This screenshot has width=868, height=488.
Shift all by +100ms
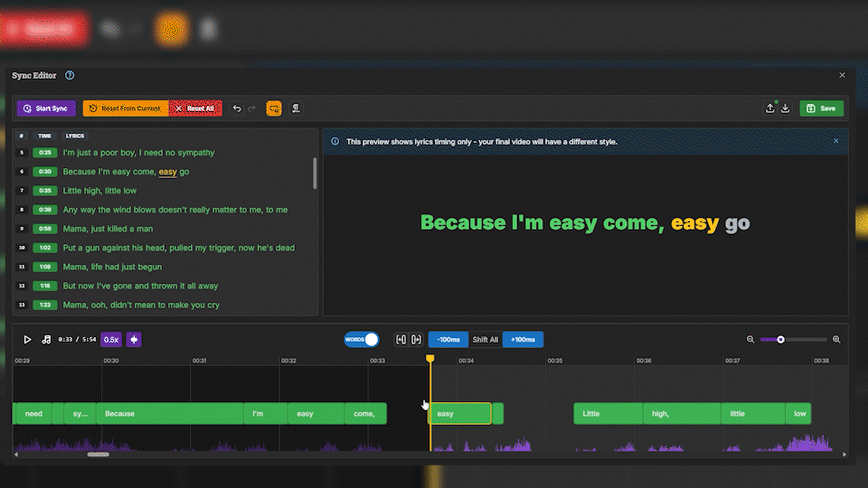523,340
